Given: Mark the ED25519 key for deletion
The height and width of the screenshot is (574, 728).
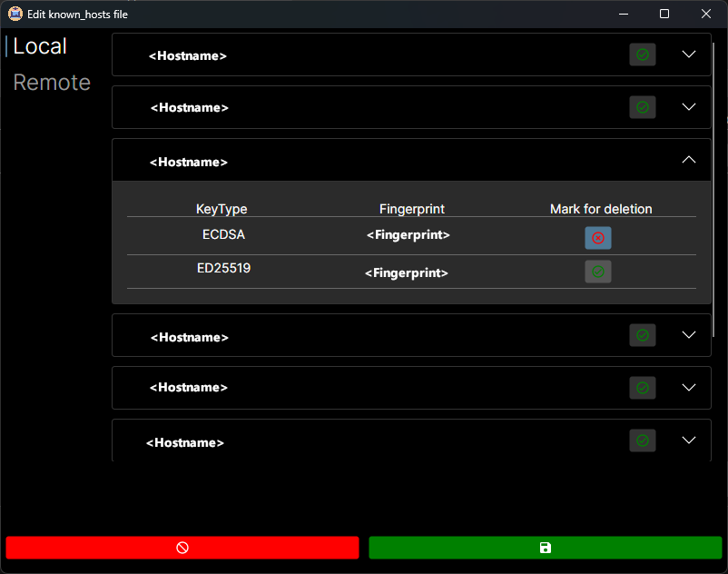Looking at the screenshot, I should click(597, 272).
